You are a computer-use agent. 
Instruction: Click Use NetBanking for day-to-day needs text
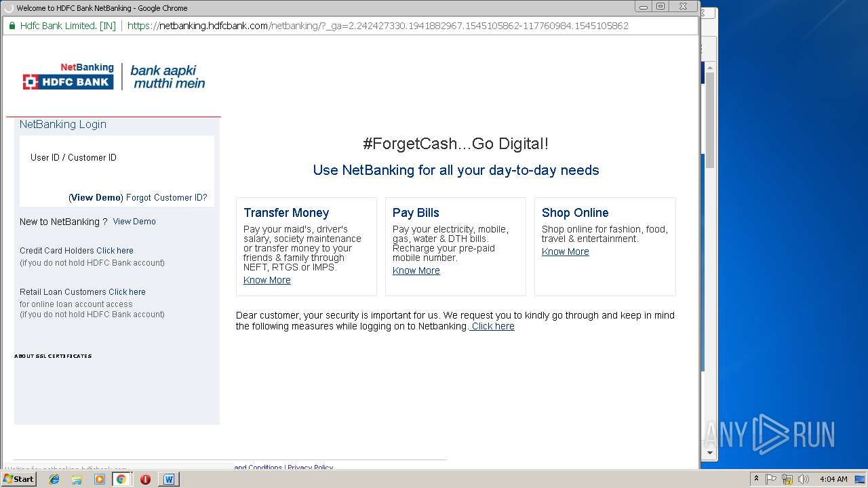coord(456,170)
